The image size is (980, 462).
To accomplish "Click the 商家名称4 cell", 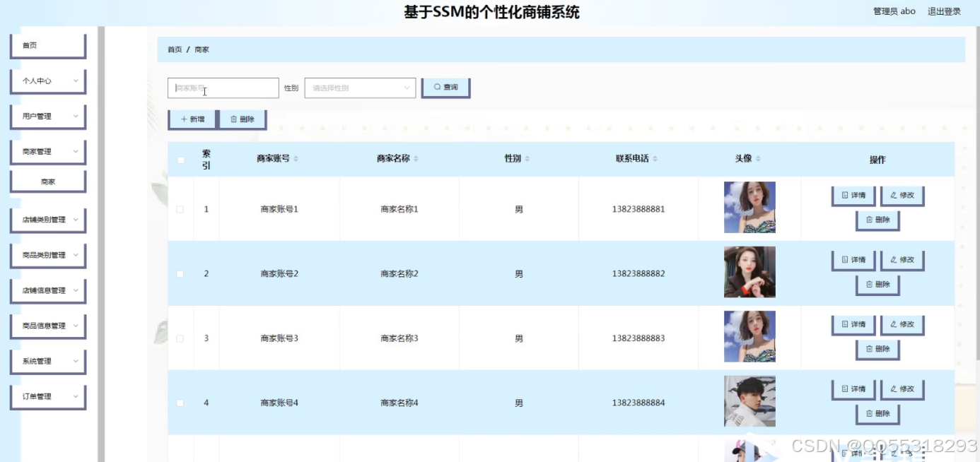I will 399,403.
